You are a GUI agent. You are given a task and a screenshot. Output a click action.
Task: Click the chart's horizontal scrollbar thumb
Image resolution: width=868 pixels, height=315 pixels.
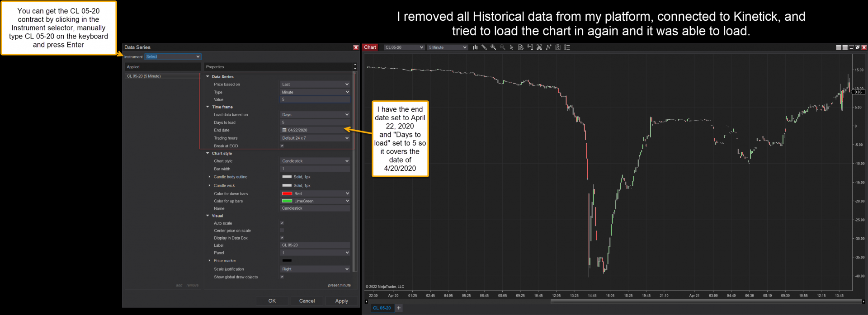[x=705, y=301]
